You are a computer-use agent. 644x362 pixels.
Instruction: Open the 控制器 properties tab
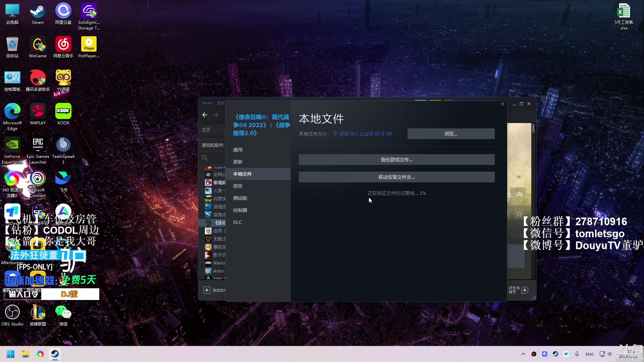258,210
